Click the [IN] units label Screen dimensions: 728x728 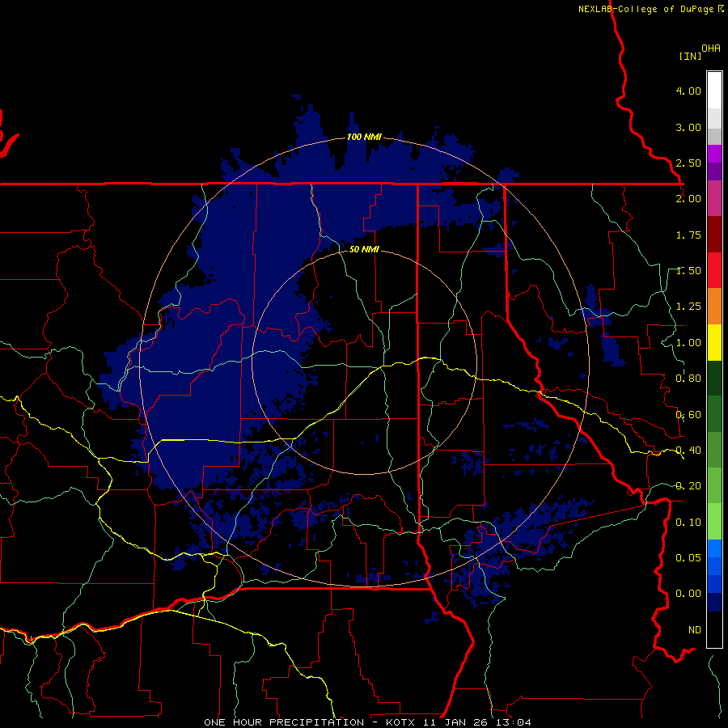[x=691, y=56]
